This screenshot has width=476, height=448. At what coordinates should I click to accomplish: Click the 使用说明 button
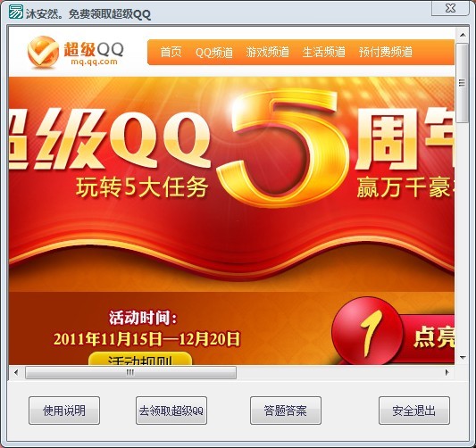pyautogui.click(x=64, y=411)
